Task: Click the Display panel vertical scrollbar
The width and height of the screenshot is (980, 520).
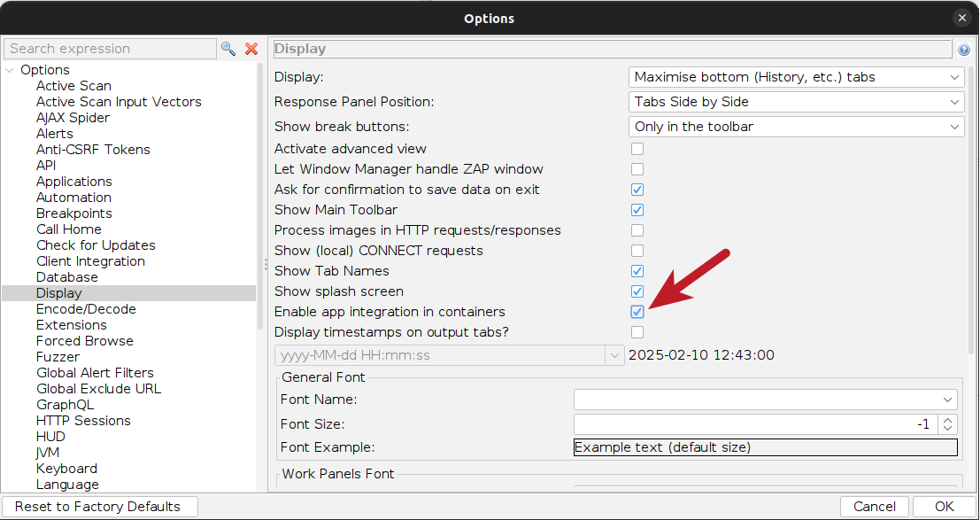Action: [x=971, y=208]
